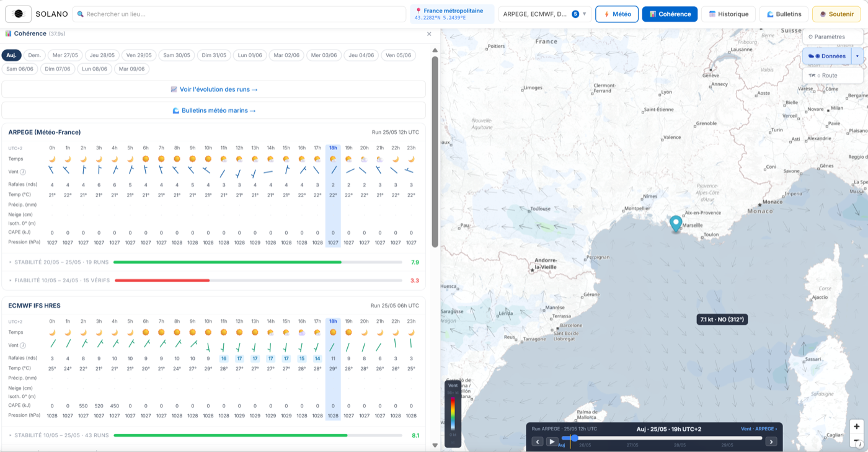Select day Mer 03/06
This screenshot has height=452, width=868.
tap(324, 55)
